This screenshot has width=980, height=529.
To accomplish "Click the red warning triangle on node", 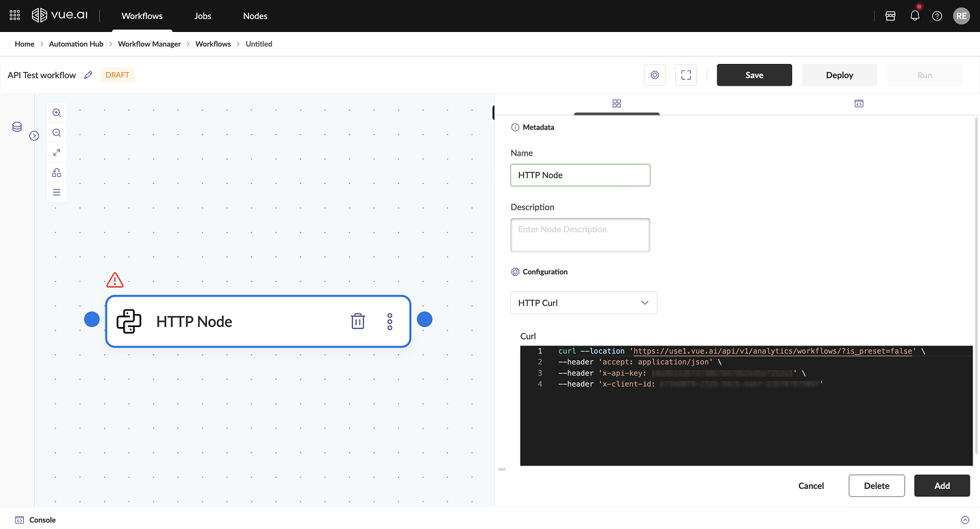I will 115,279.
